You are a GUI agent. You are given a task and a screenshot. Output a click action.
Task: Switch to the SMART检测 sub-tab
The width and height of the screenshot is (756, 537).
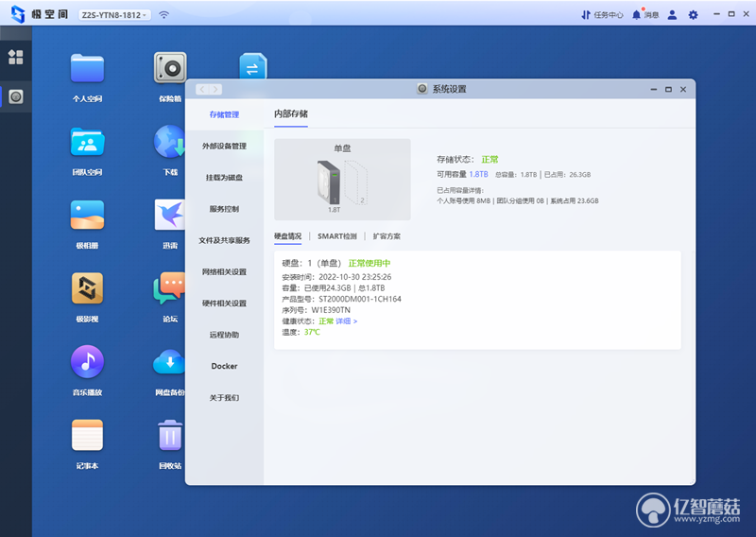click(337, 236)
